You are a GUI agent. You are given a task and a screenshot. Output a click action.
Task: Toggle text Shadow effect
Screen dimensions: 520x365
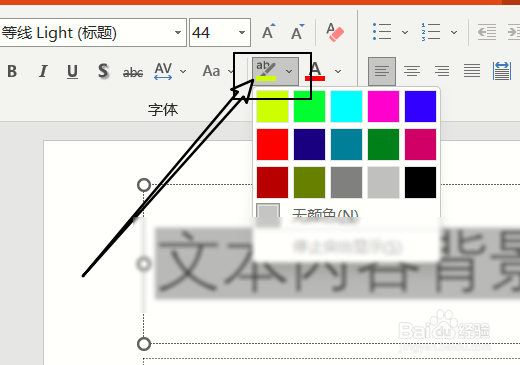pos(103,71)
